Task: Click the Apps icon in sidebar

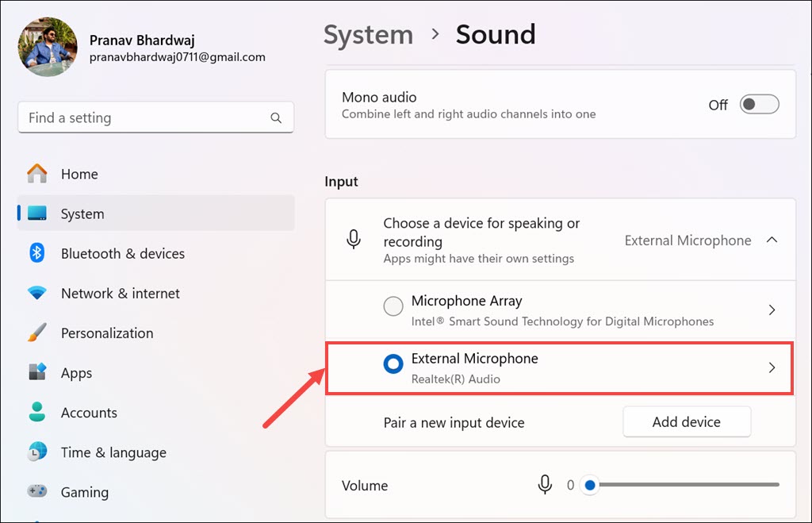Action: pyautogui.click(x=37, y=373)
